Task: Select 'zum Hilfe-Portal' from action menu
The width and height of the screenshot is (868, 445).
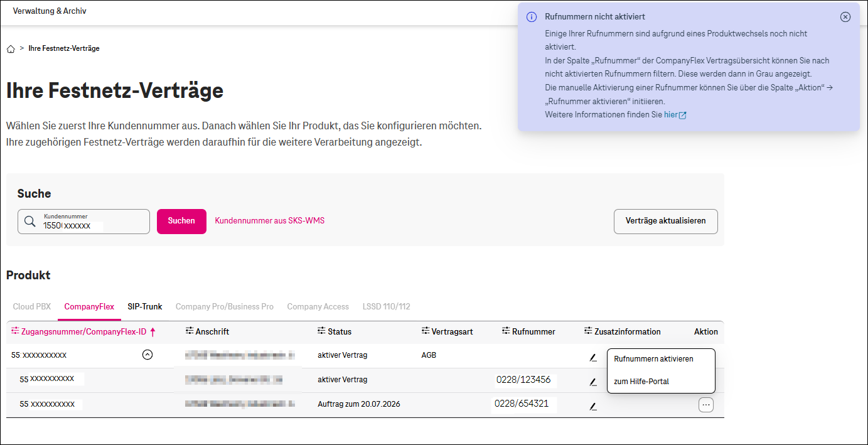Action: click(x=641, y=382)
